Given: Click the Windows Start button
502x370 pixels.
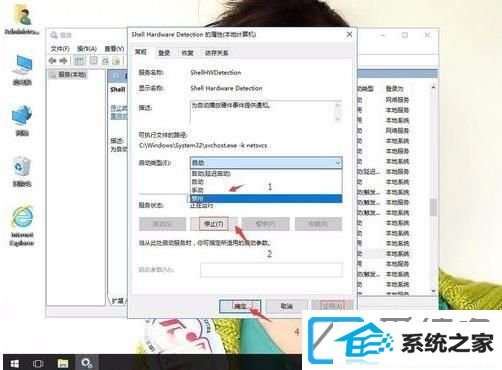Looking at the screenshot, I should tap(14, 363).
